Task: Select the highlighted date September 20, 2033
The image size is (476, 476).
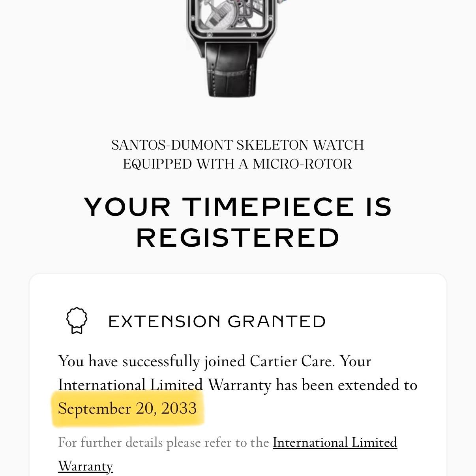Action: click(x=127, y=409)
